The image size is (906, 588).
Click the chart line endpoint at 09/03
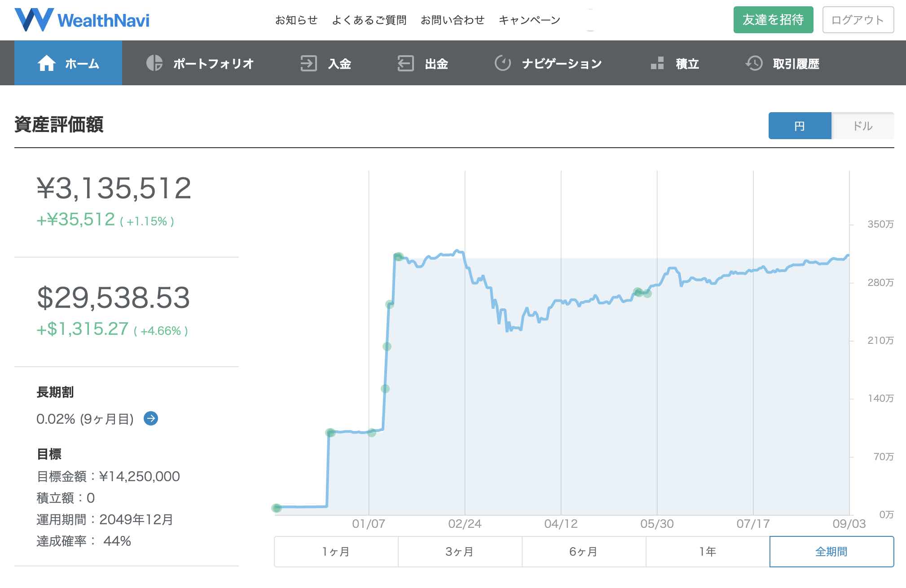[x=848, y=256]
